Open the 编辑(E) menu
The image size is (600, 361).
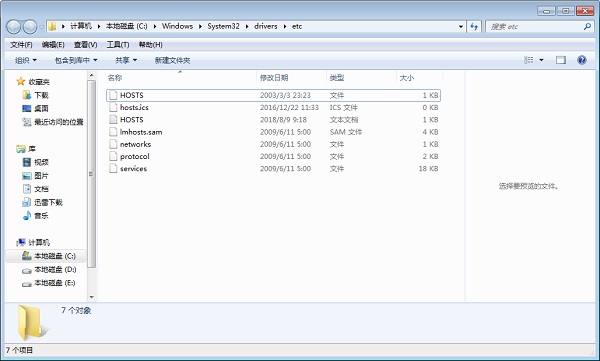[x=53, y=45]
